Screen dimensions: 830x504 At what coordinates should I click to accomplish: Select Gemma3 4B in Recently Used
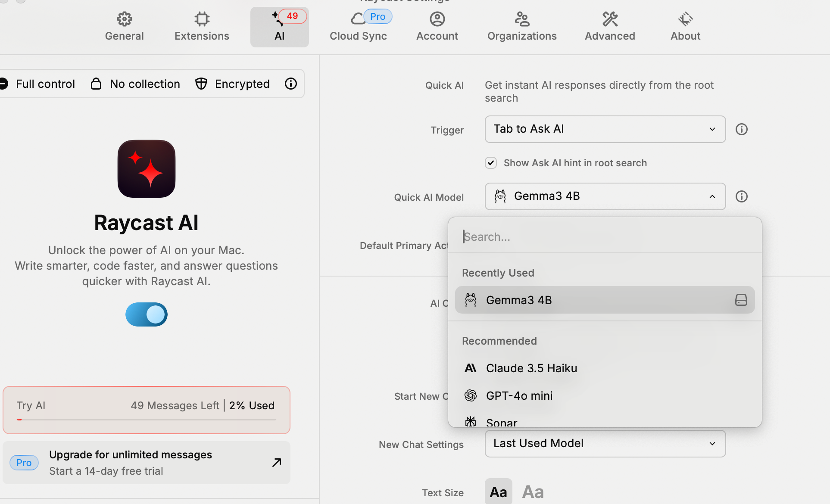(605, 300)
